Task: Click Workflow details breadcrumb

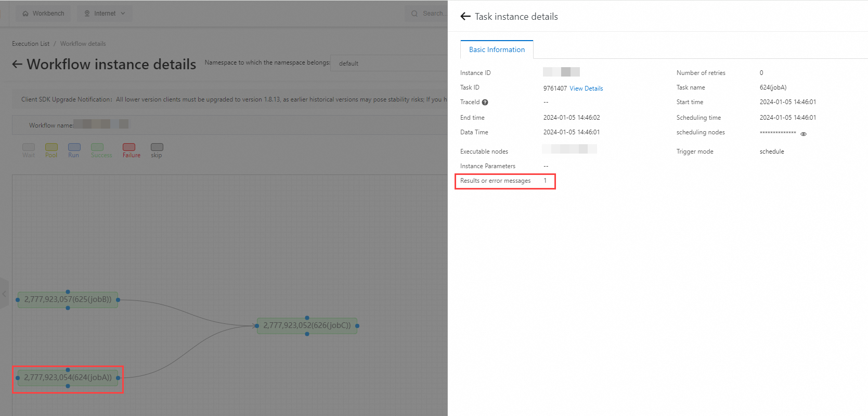Action: [83, 44]
